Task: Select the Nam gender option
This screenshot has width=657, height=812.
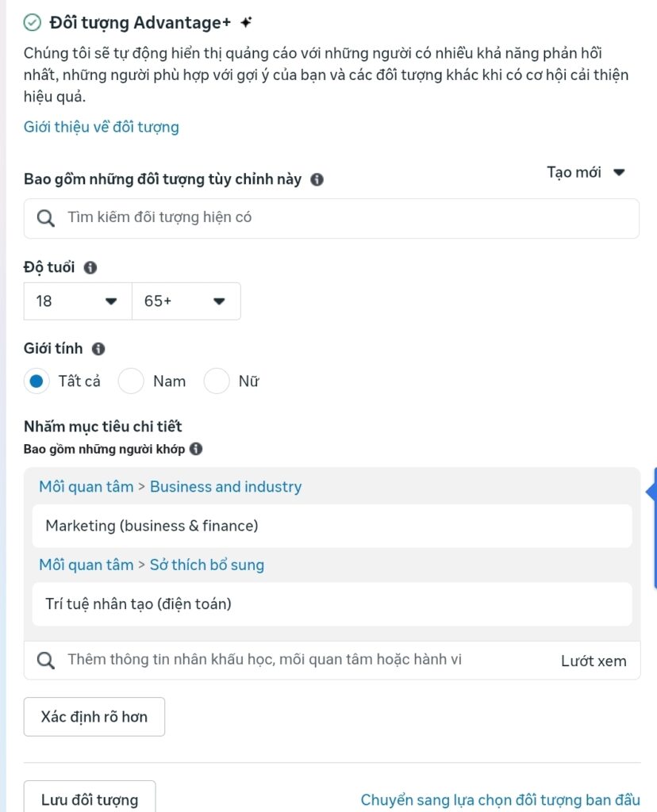Action: point(131,381)
